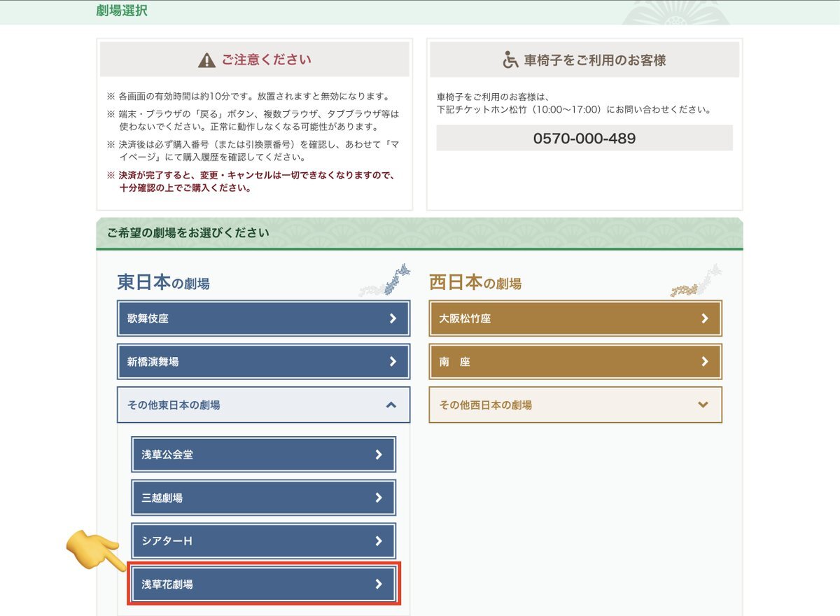Click the ご希望の劇場をお選びください heading
Viewport: 840px width, 616px height.
pyautogui.click(x=188, y=232)
